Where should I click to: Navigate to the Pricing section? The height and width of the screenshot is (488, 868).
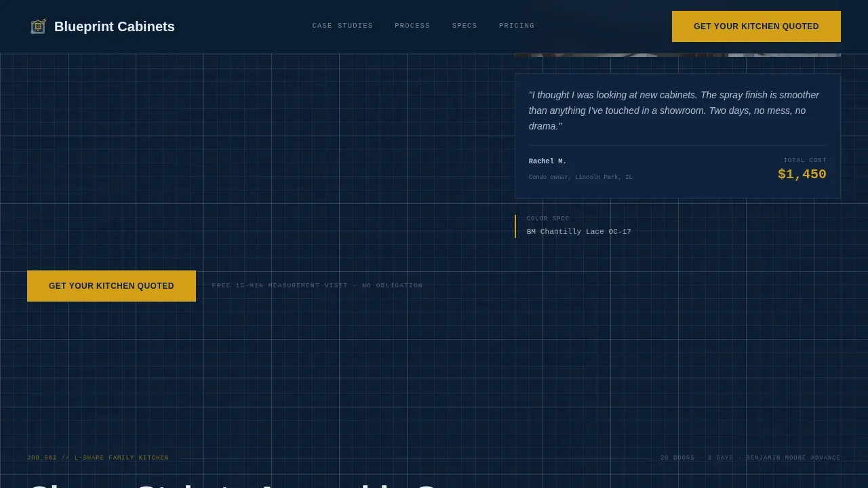tap(517, 26)
